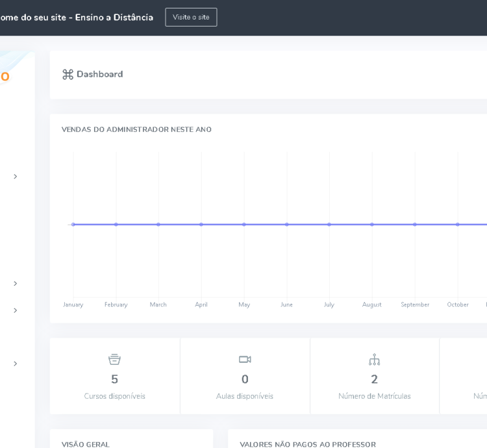The image size is (487, 448).
Task: Expand the third sidebar chevron from the top
Action: tap(15, 310)
